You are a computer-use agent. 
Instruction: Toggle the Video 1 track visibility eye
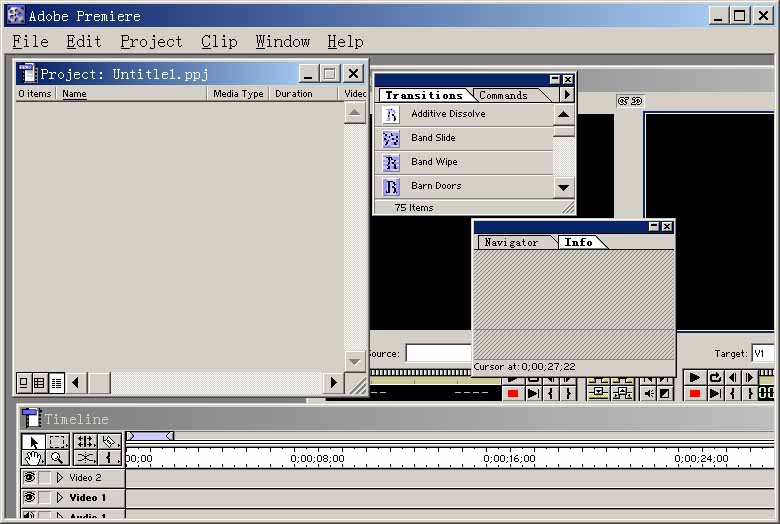click(29, 497)
